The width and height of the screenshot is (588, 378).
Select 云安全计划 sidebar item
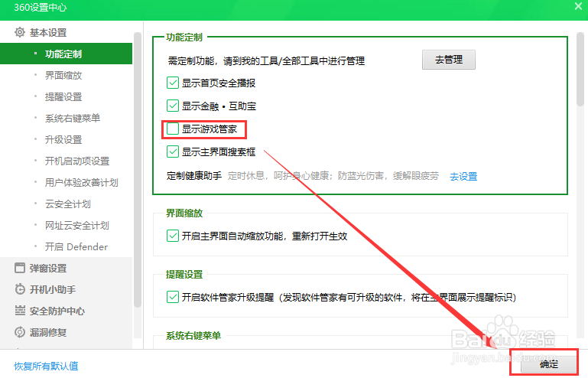(x=68, y=204)
